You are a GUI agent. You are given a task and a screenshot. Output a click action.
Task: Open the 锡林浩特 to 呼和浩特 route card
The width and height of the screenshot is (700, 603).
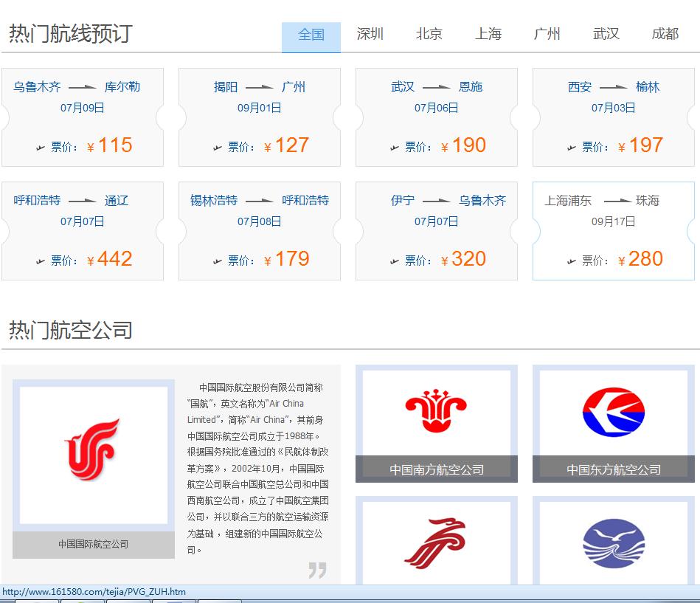(x=260, y=231)
